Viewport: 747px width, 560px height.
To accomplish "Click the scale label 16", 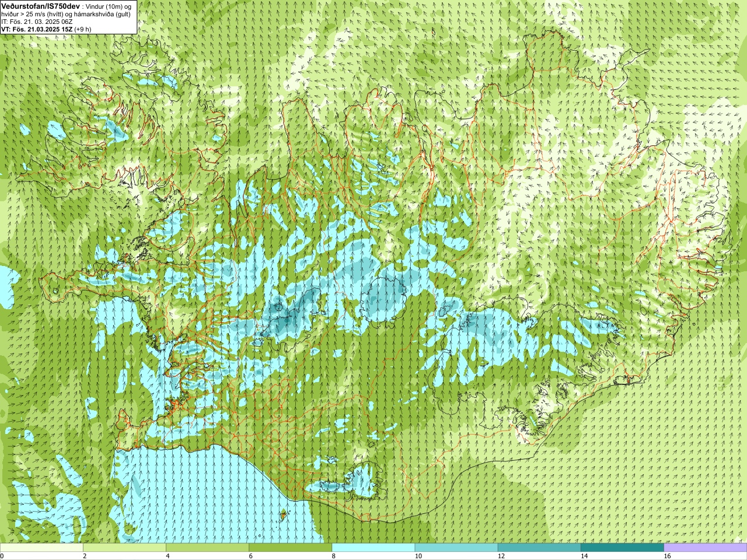I will [x=667, y=556].
